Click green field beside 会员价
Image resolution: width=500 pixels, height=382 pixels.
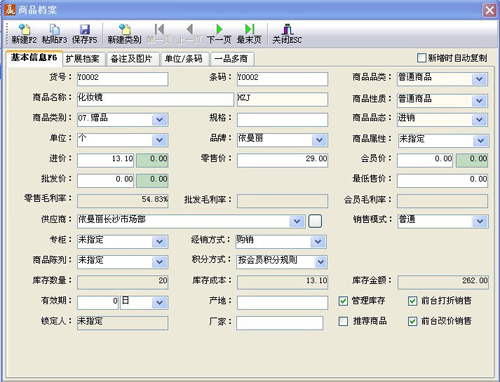click(x=472, y=160)
